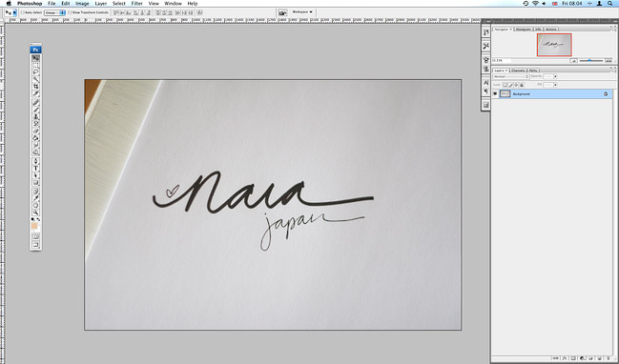Open the Brushes panel from the dock
This screenshot has height=364, width=619.
[x=486, y=59]
